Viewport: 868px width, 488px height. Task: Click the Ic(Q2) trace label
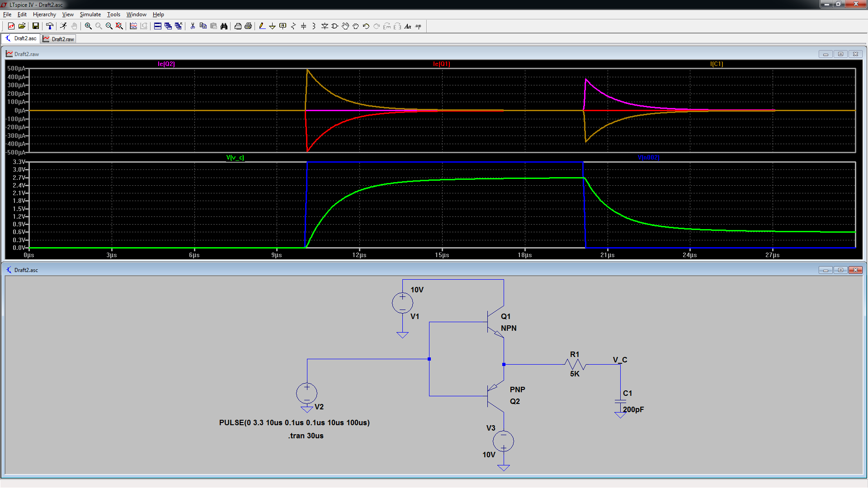click(x=166, y=64)
